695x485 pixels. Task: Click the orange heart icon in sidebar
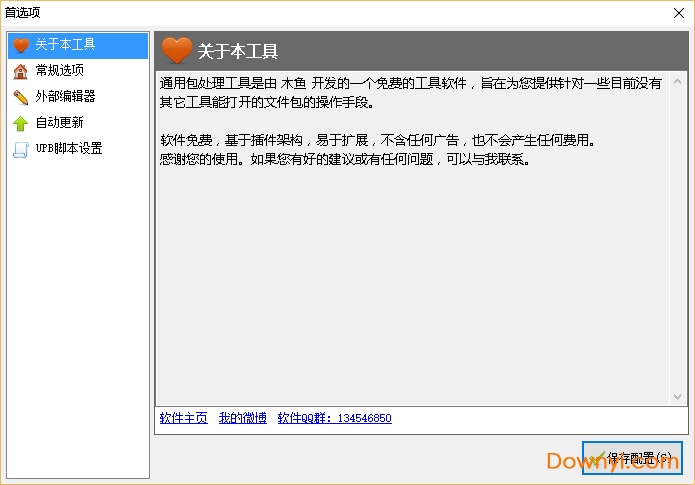tap(20, 45)
